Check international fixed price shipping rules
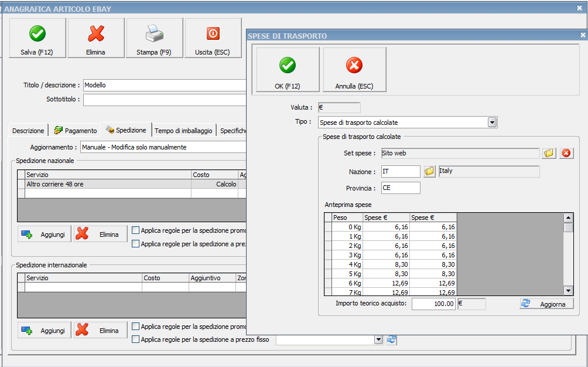588x367 pixels. click(x=136, y=339)
